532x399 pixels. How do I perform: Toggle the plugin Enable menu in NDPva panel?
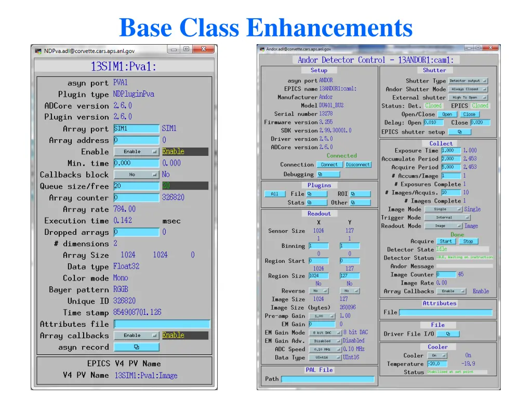pos(136,151)
